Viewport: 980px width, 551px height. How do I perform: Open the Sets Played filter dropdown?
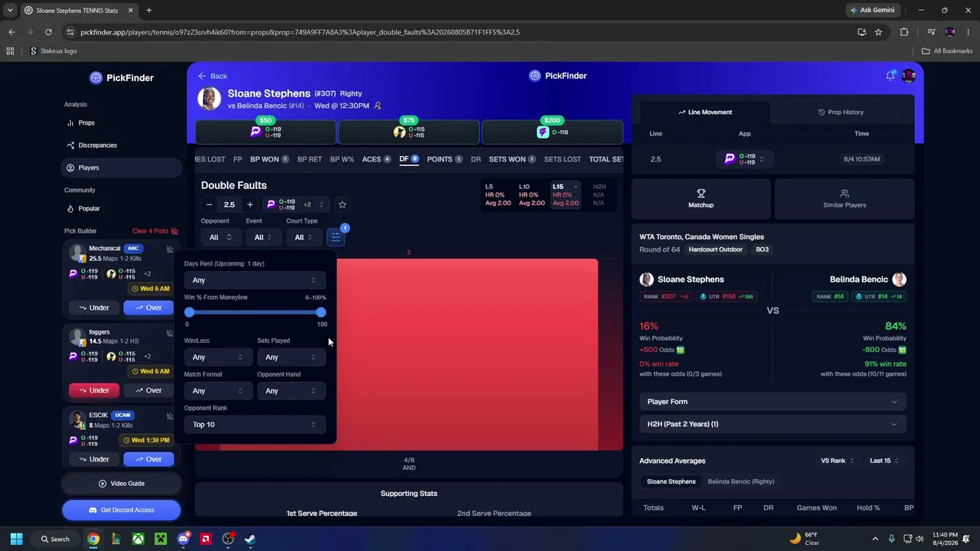(x=290, y=357)
